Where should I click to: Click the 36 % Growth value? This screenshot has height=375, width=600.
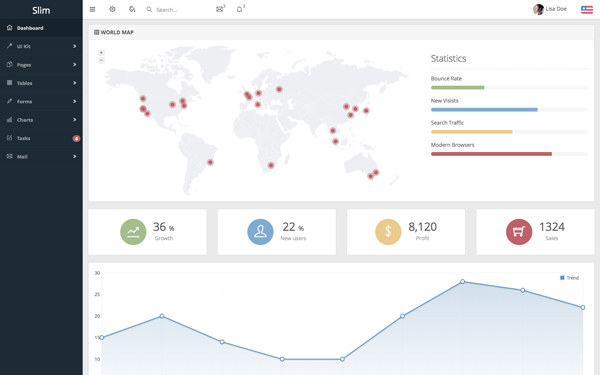tap(164, 227)
